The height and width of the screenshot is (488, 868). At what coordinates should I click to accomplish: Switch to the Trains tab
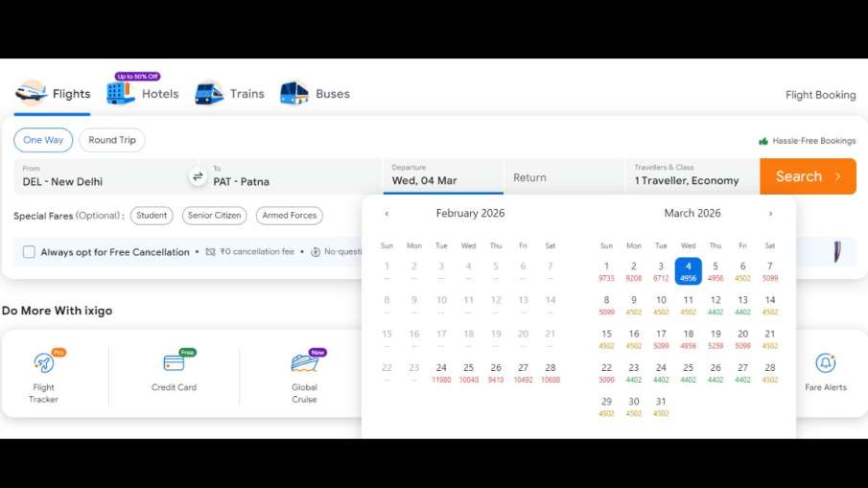point(229,93)
